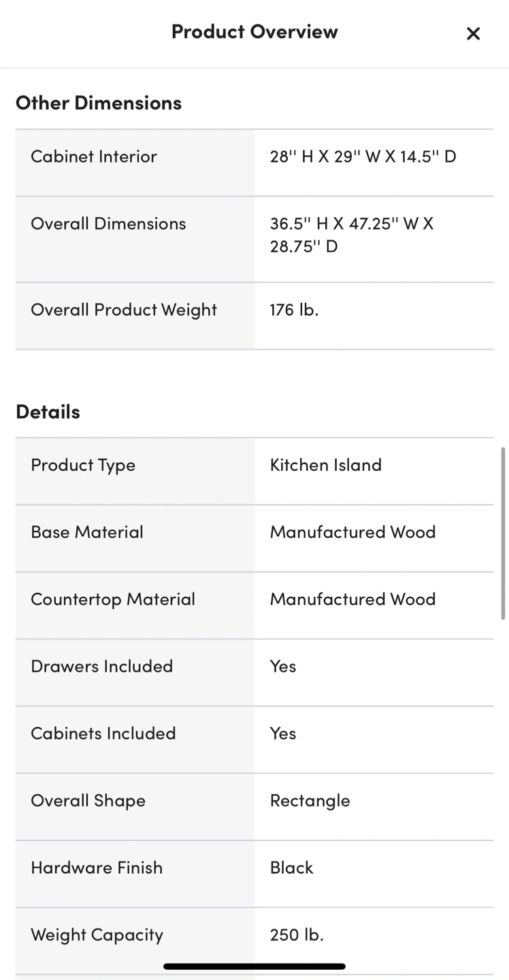509x980 pixels.
Task: Click the Product Overview title
Action: [255, 31]
